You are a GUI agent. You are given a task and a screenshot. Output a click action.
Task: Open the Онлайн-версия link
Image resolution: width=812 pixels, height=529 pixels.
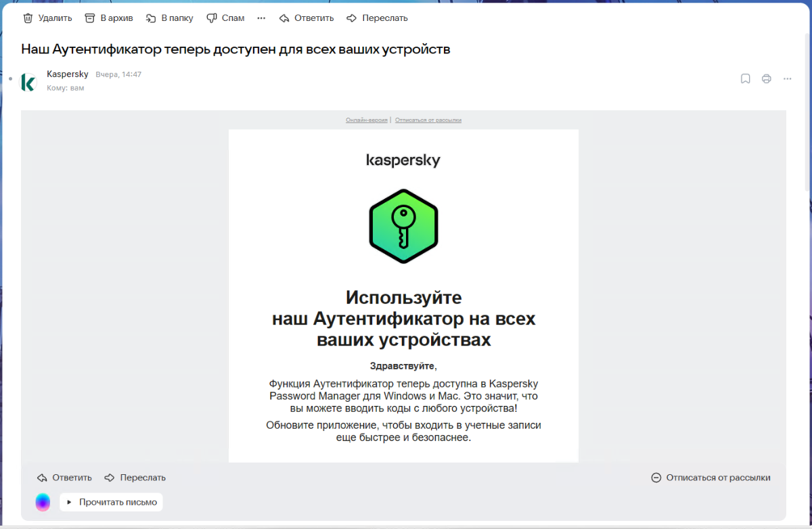click(367, 120)
